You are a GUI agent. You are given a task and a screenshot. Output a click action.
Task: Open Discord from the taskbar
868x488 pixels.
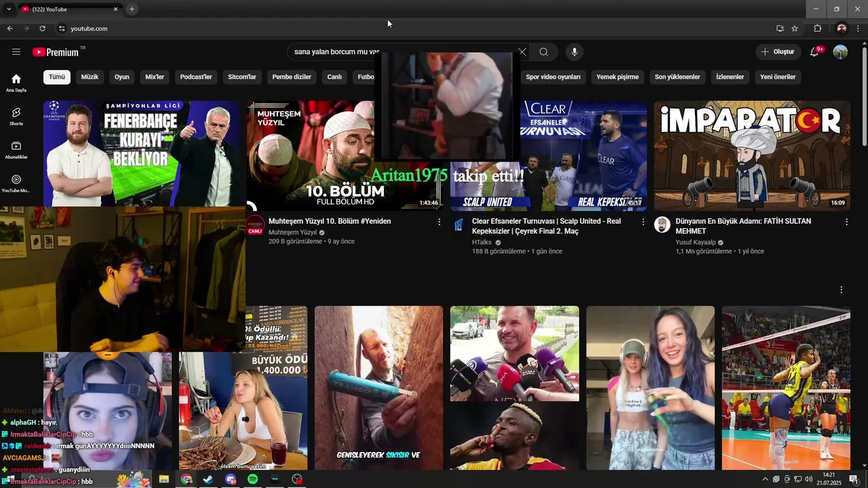click(x=231, y=479)
